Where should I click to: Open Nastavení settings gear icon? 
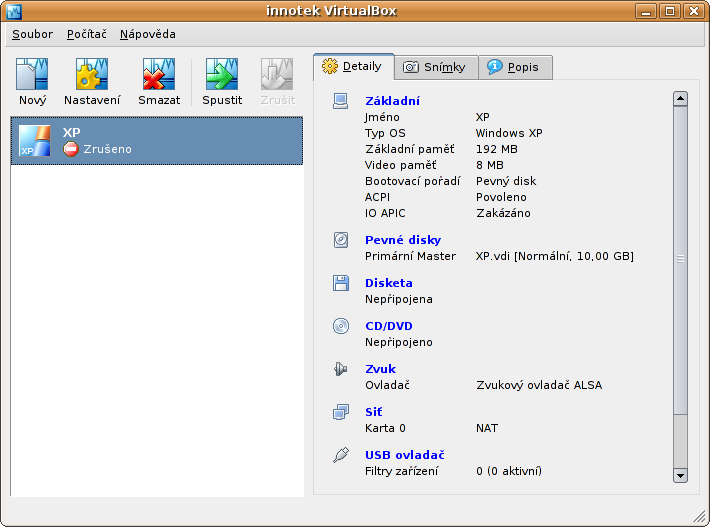point(92,74)
